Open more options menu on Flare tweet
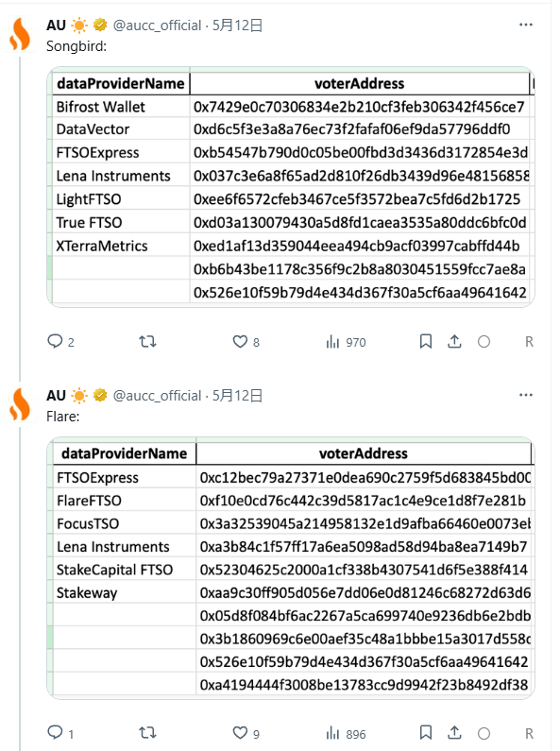The width and height of the screenshot is (560, 751). [526, 395]
